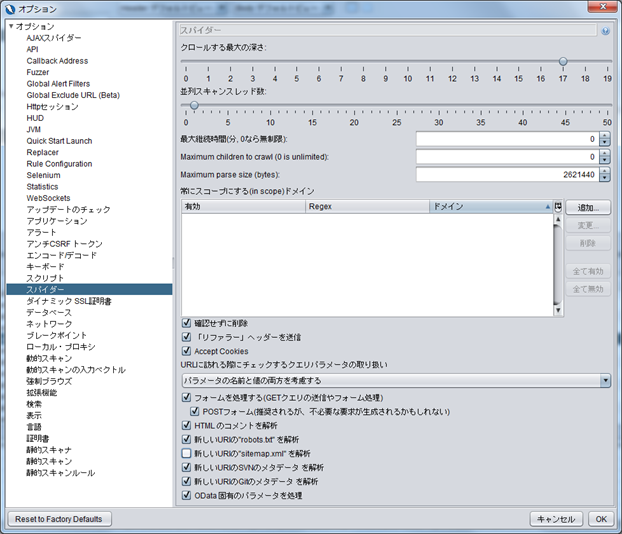Toggle フォームを処理する checkbox
The image size is (622, 534).
tap(186, 397)
